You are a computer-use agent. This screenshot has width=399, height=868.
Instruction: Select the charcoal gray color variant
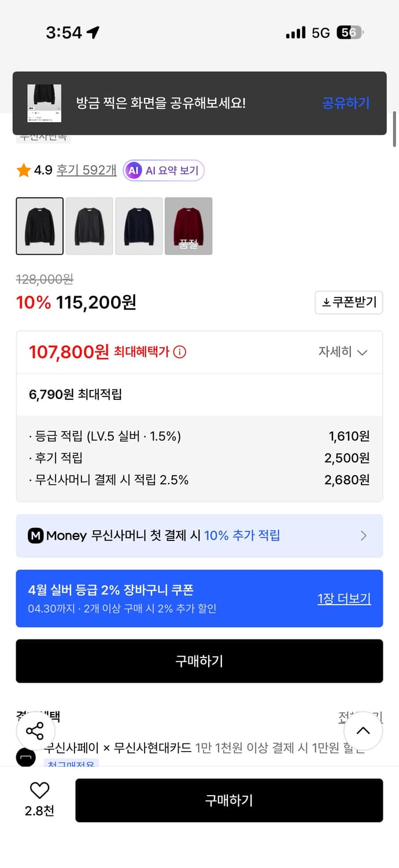[89, 226]
